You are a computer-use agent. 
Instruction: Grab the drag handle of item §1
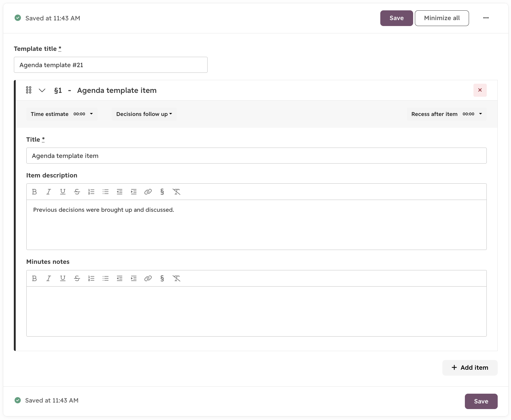[29, 90]
